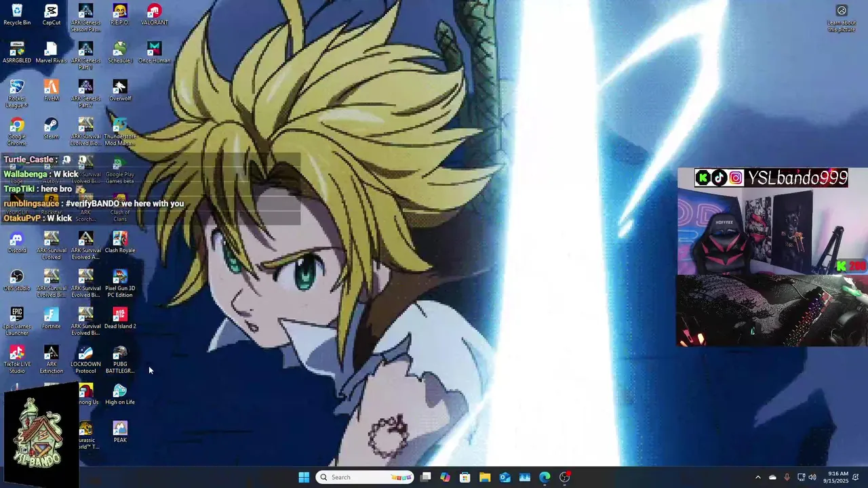Select the ARK Genesis Season Pass shortcut

click(x=85, y=18)
